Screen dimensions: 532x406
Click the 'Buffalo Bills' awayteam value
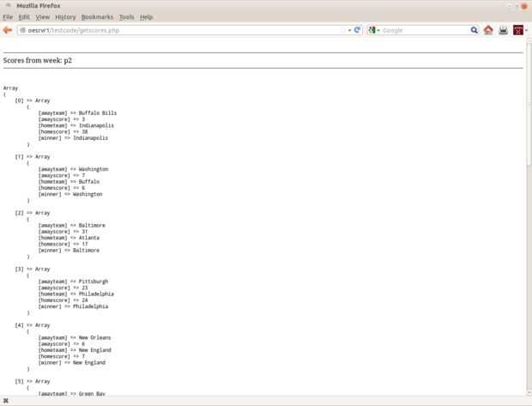(98, 112)
